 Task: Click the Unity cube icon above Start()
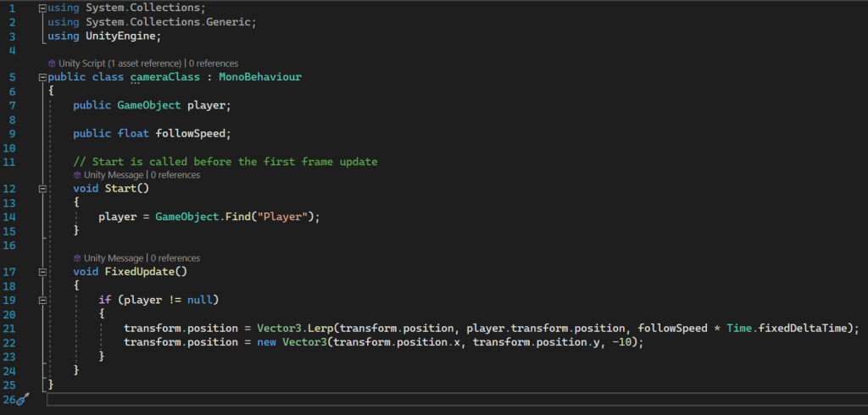[x=77, y=175]
